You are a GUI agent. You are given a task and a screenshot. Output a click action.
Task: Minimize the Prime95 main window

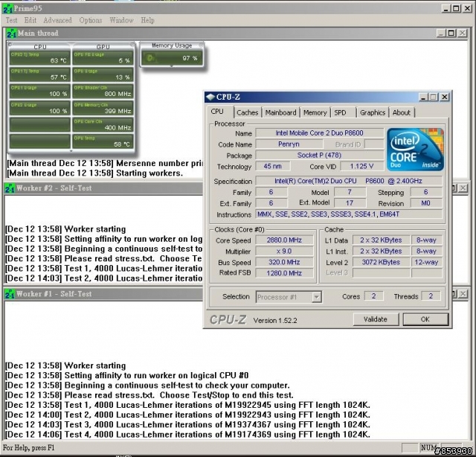(446, 8)
